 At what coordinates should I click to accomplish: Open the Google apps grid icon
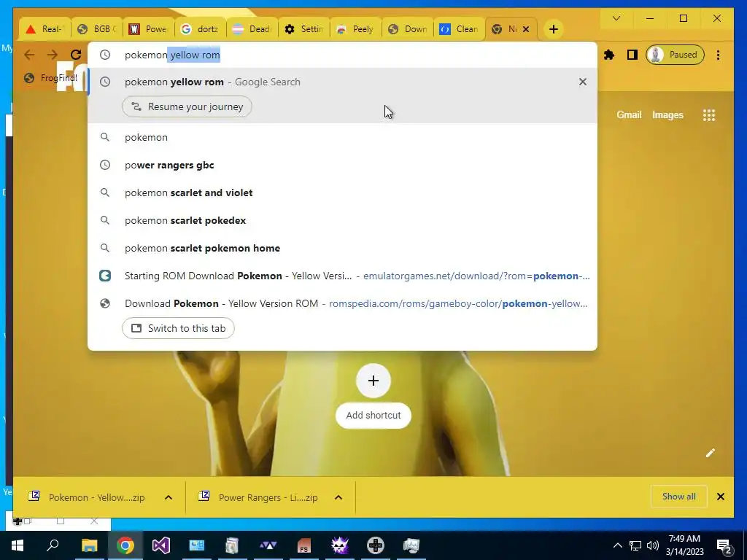pyautogui.click(x=708, y=114)
